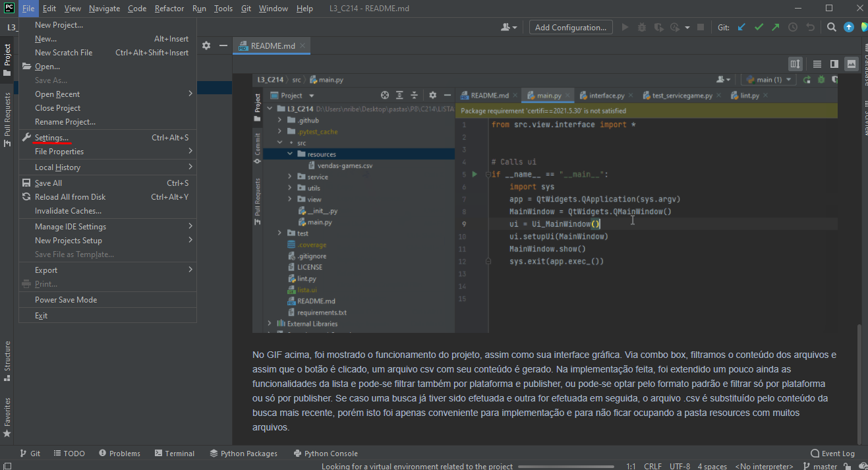Select the README.md editor tab
Screen dimensions: 868x470
272,46
